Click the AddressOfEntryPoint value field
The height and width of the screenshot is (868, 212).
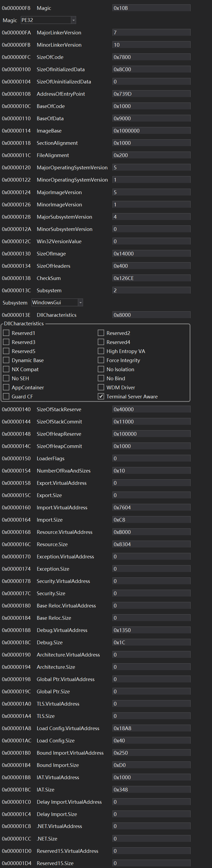151,94
